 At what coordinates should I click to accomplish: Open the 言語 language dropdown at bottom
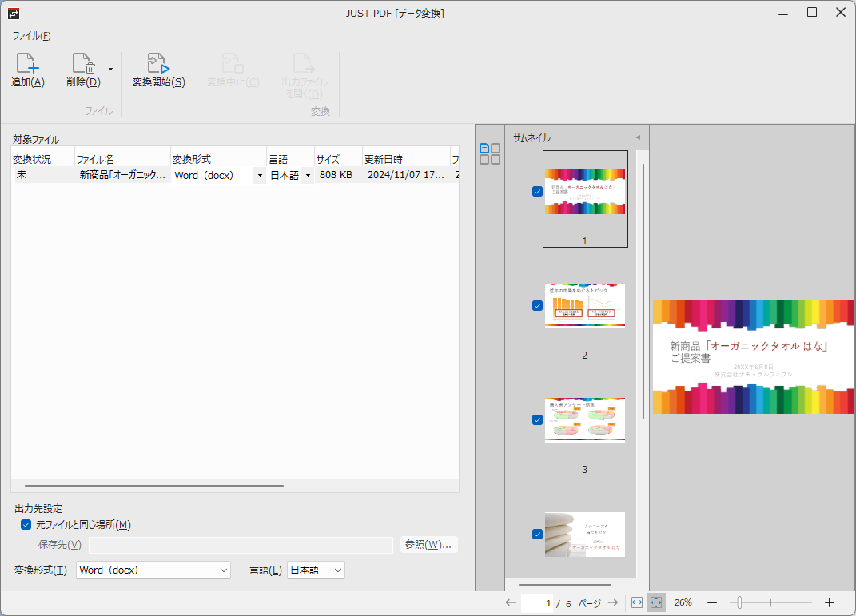(316, 570)
